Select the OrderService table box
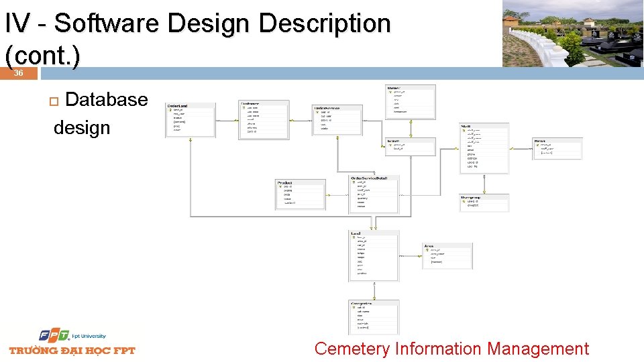The width and height of the screenshot is (644, 362). pos(337,120)
